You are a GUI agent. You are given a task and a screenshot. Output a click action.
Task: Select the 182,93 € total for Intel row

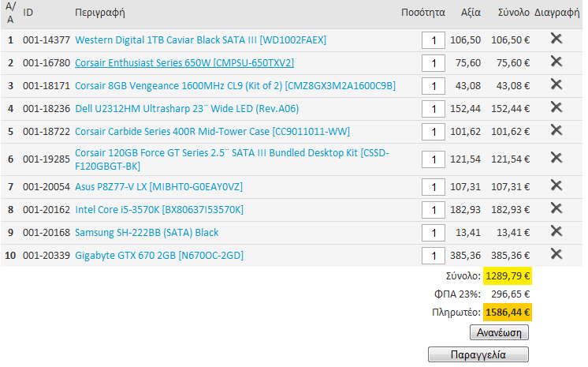point(511,210)
